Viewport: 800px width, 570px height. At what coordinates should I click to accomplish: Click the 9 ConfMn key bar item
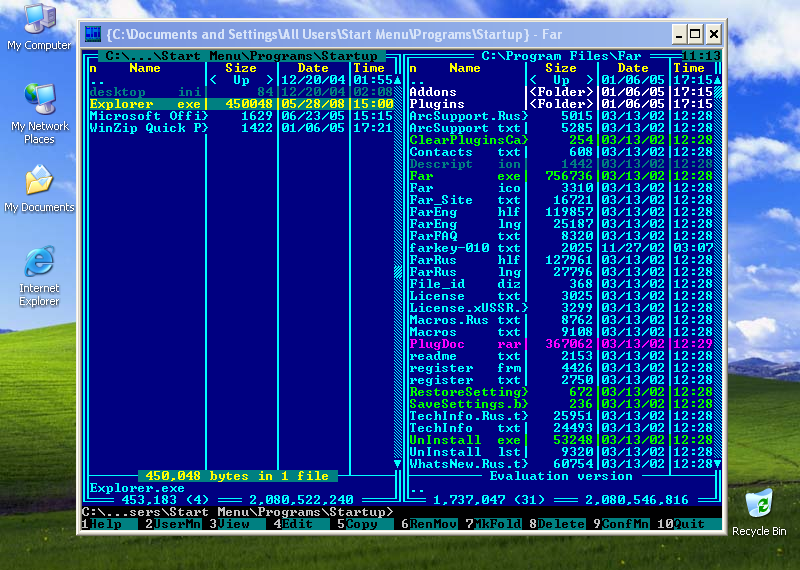[x=621, y=524]
